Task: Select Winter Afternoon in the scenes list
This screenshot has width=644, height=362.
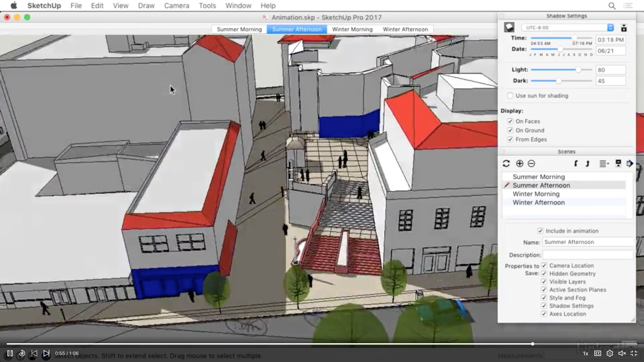Action: pyautogui.click(x=538, y=202)
